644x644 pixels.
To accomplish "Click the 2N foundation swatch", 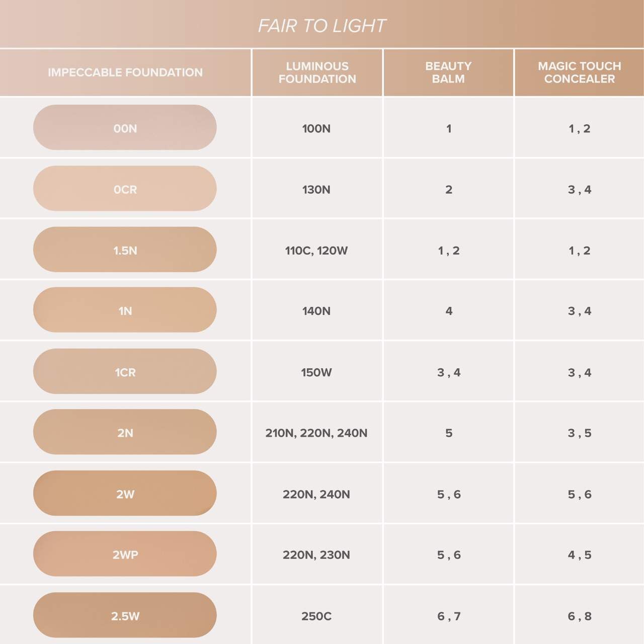I will pyautogui.click(x=125, y=432).
